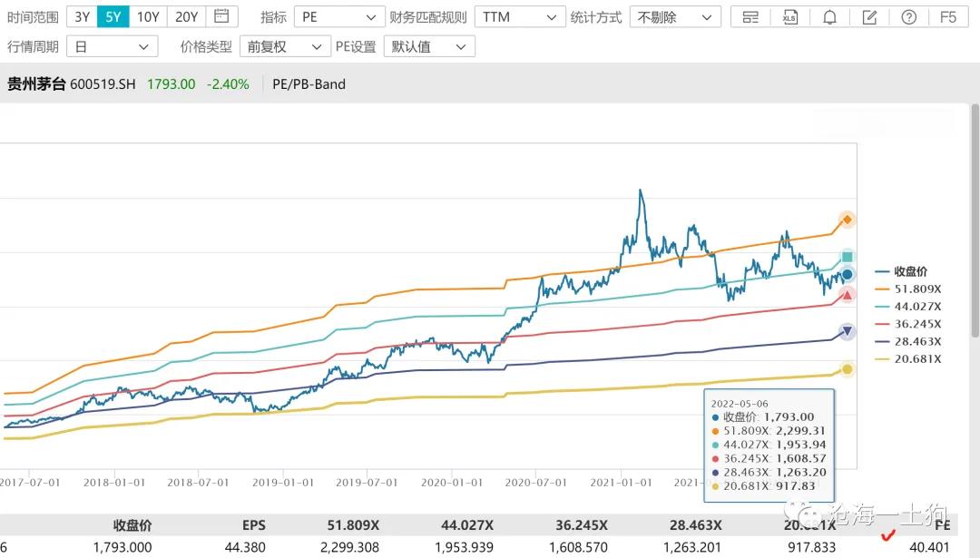Image resolution: width=980 pixels, height=558 pixels.
Task: Click the 36.245X legend color swatch
Action: click(883, 324)
